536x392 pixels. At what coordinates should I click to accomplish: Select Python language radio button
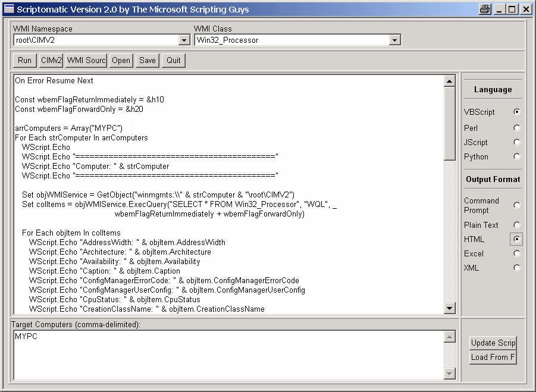pyautogui.click(x=516, y=156)
